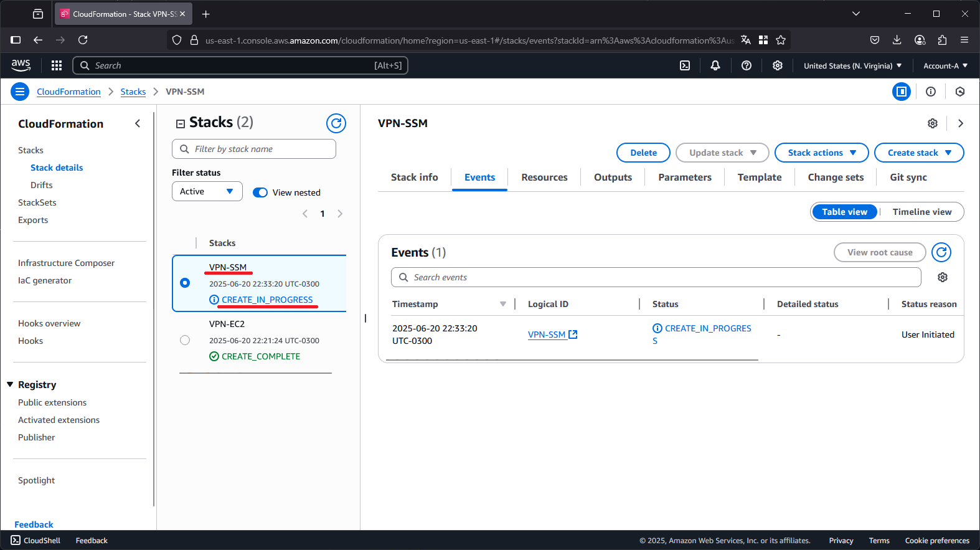Screen dimensions: 980x550
Task: Click the Delete stack button
Action: coord(643,153)
